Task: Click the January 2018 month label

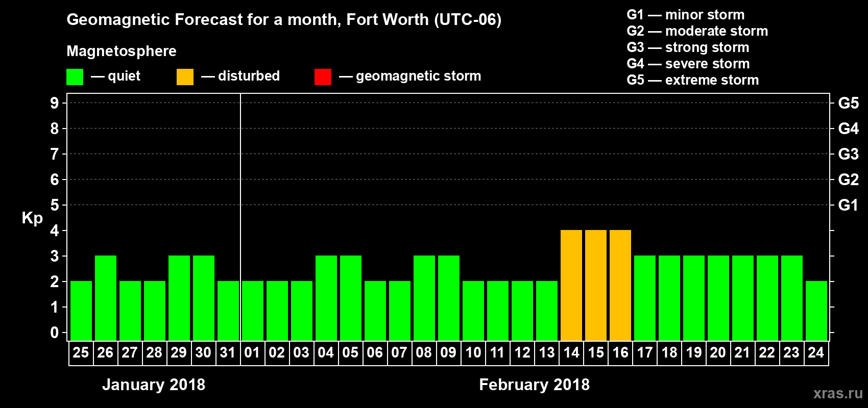Action: 154,385
